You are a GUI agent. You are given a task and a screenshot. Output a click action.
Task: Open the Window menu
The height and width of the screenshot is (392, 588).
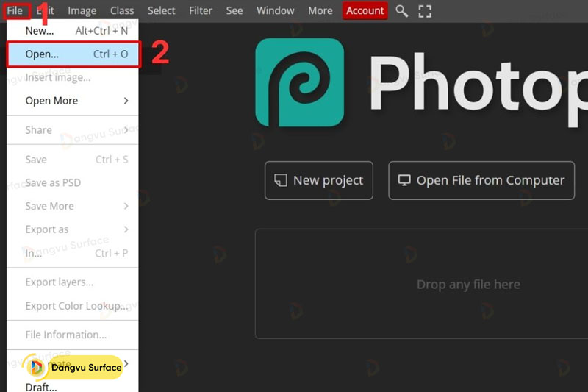click(275, 10)
